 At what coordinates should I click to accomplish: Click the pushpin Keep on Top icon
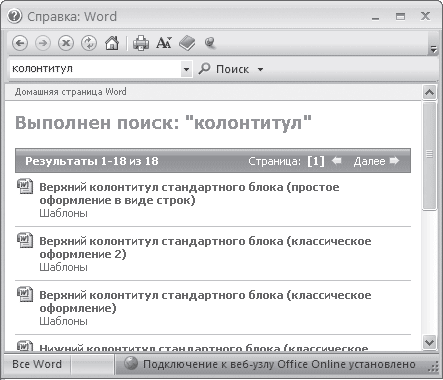210,43
